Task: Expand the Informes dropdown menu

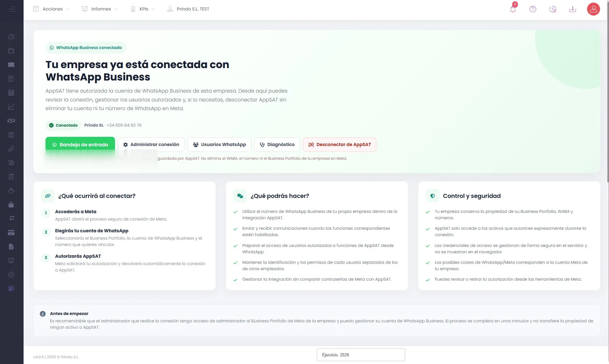Action: click(100, 9)
